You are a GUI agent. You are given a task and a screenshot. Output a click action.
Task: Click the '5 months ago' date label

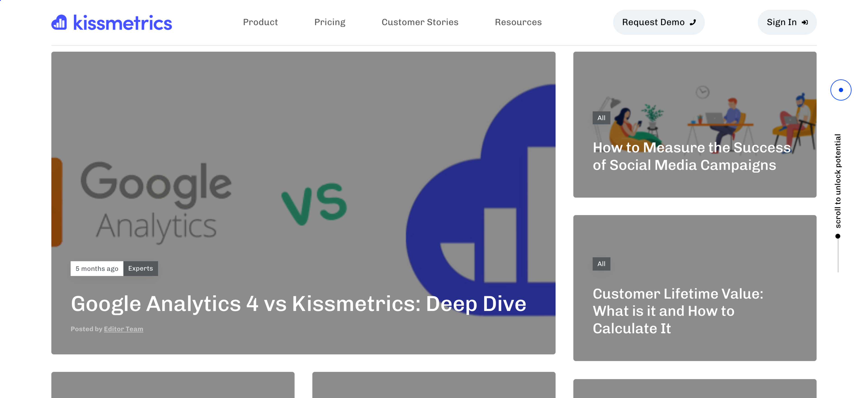click(x=97, y=268)
